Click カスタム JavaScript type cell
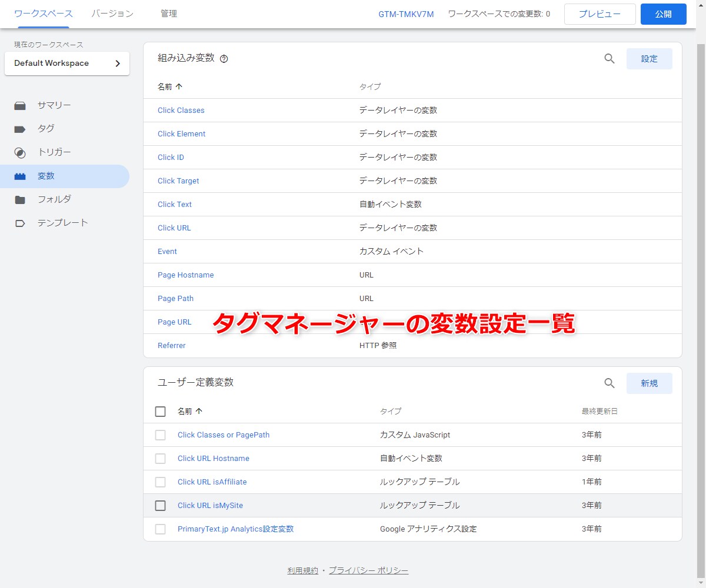 [x=415, y=435]
